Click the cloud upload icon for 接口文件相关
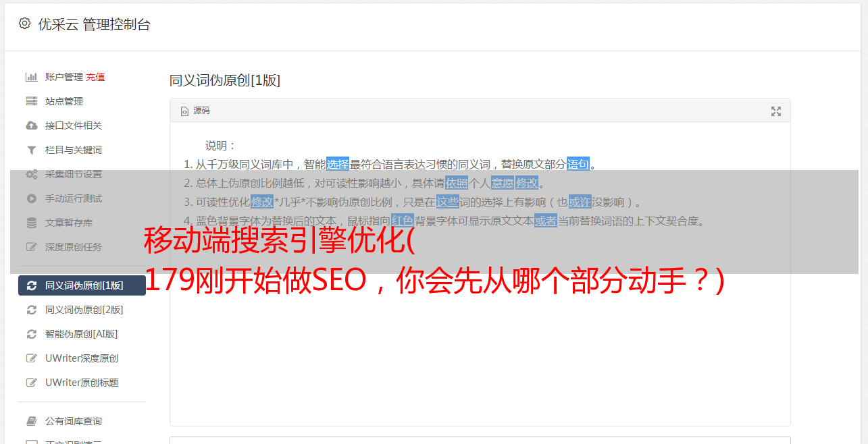 pos(31,126)
